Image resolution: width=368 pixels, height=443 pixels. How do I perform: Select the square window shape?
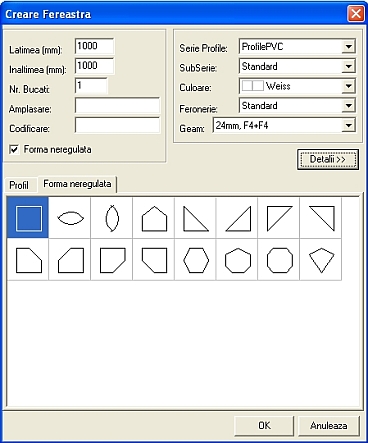pyautogui.click(x=28, y=218)
